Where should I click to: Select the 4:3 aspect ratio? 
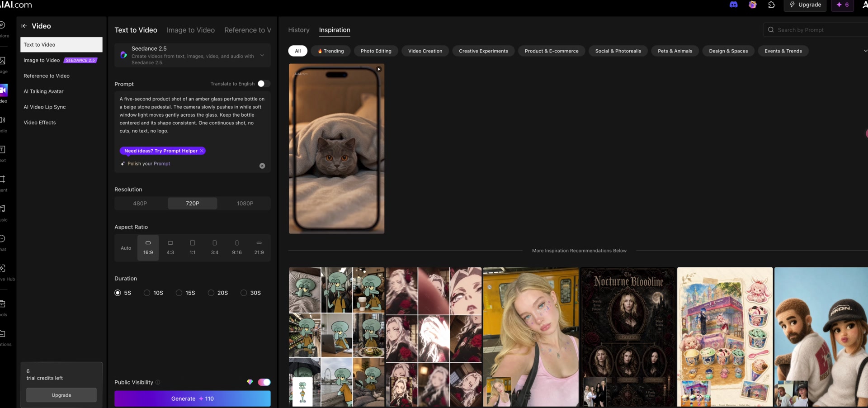(x=170, y=248)
